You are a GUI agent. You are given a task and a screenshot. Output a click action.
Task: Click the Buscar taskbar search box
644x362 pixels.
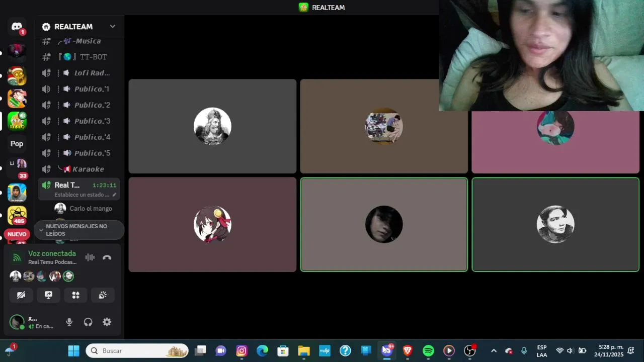pos(137,350)
